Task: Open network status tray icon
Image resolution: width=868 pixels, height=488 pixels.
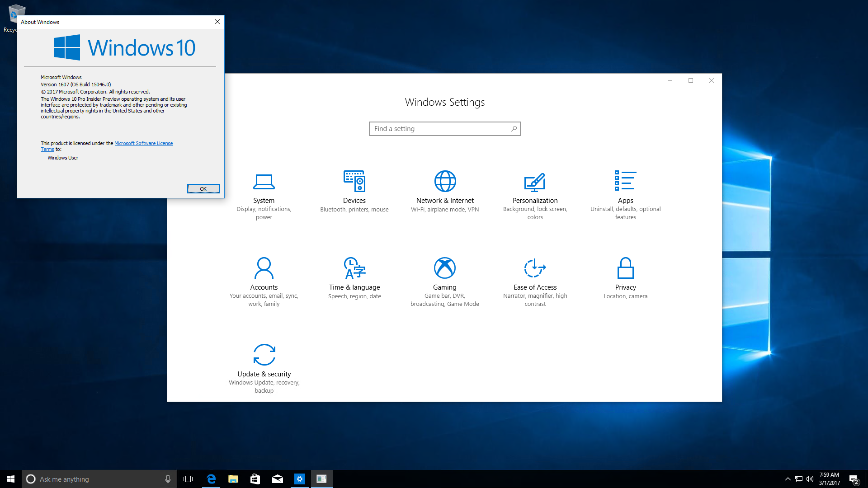Action: click(799, 479)
